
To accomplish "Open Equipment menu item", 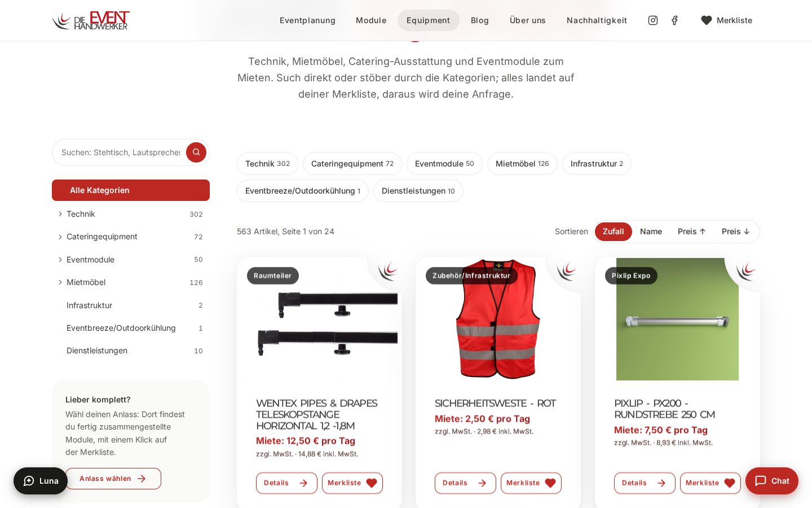I will pos(429,20).
